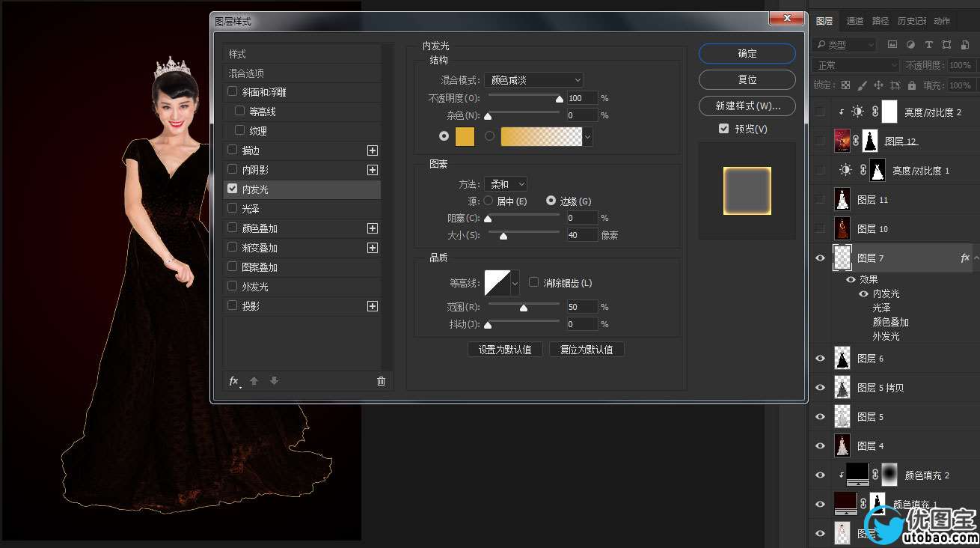
Task: Uncheck Inner Glow (内发光) checkbox
Action: [233, 189]
